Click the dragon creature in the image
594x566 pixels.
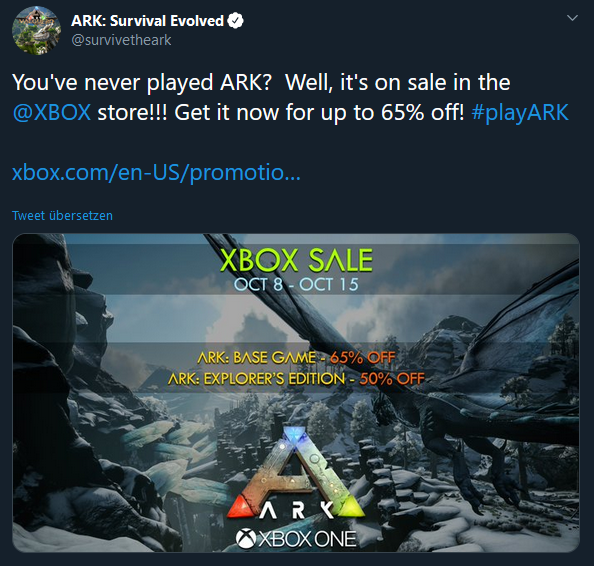point(455,360)
